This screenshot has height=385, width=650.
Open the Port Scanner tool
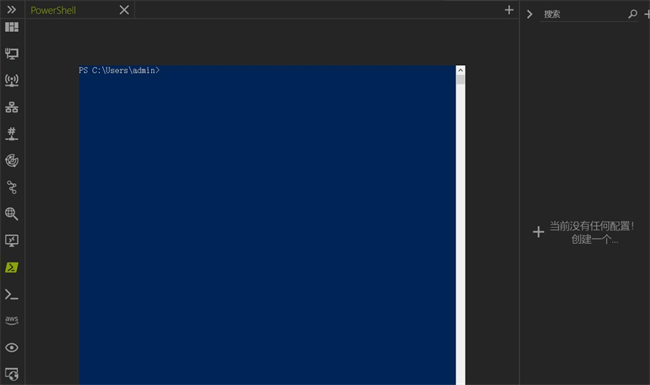(12, 134)
